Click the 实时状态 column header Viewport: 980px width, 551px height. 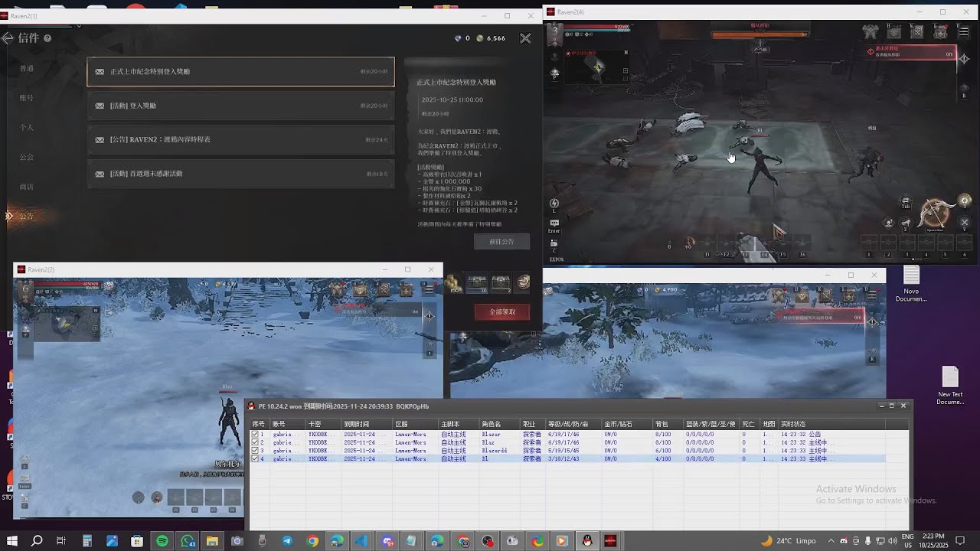[x=831, y=424]
